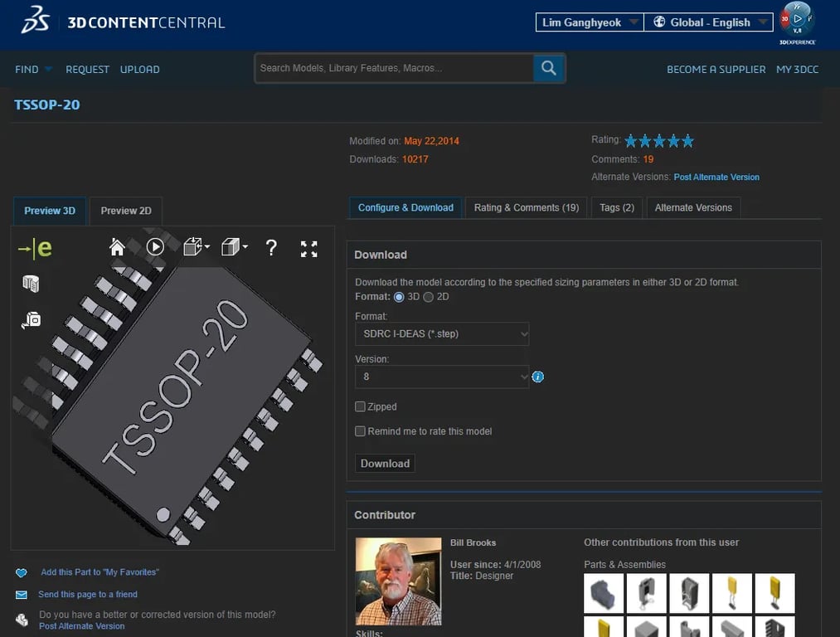The width and height of the screenshot is (840, 637).
Task: Open the display style cube dropdown
Action: click(x=235, y=247)
